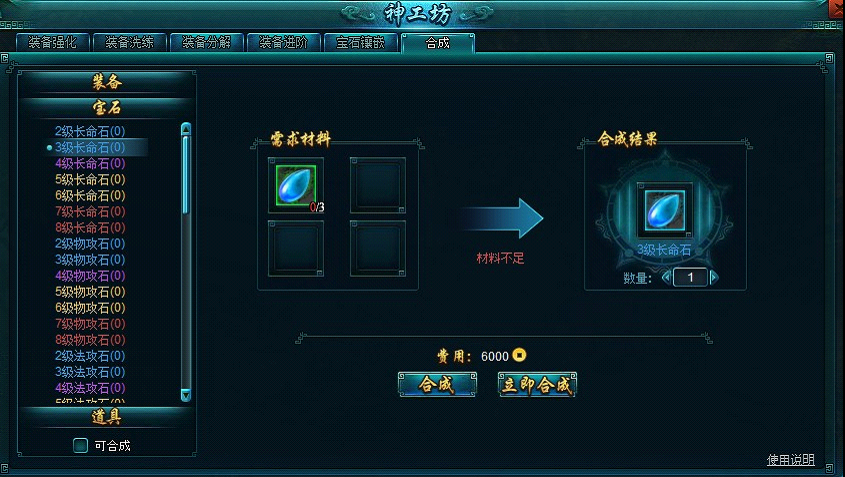845x477 pixels.
Task: Click the 合成 button
Action: point(437,384)
